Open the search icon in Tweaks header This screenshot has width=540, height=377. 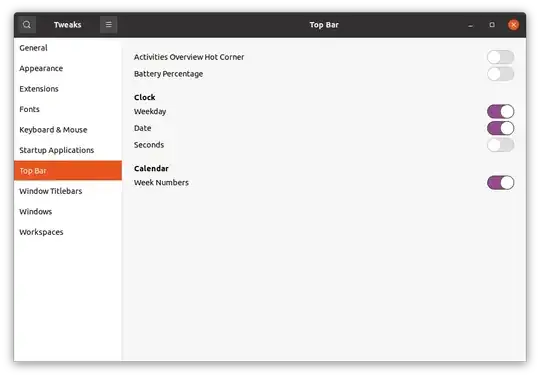(x=27, y=25)
